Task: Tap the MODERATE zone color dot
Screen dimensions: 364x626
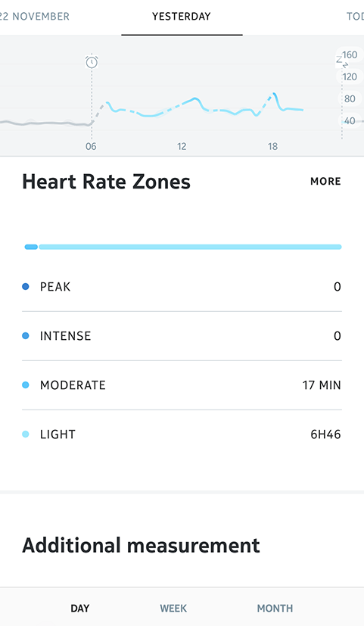Action: [x=26, y=385]
